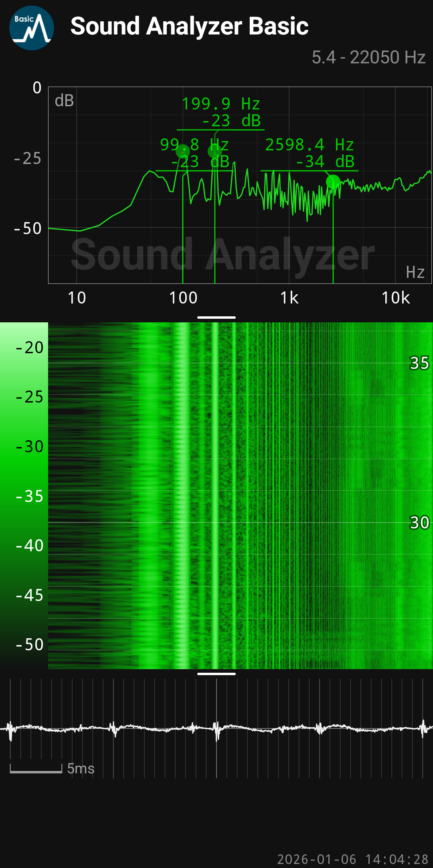This screenshot has height=868, width=433.
Task: Tap the 5ms waveform scale bar
Action: pos(36,769)
